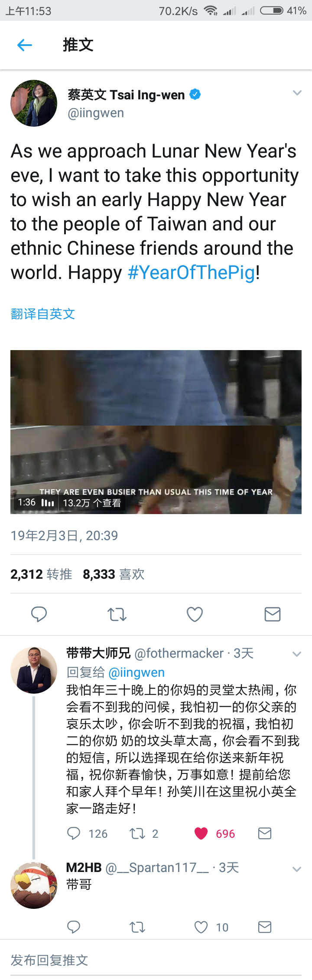The image size is (312, 980).
Task: Open options chevron on M2HB's reply
Action: (297, 869)
